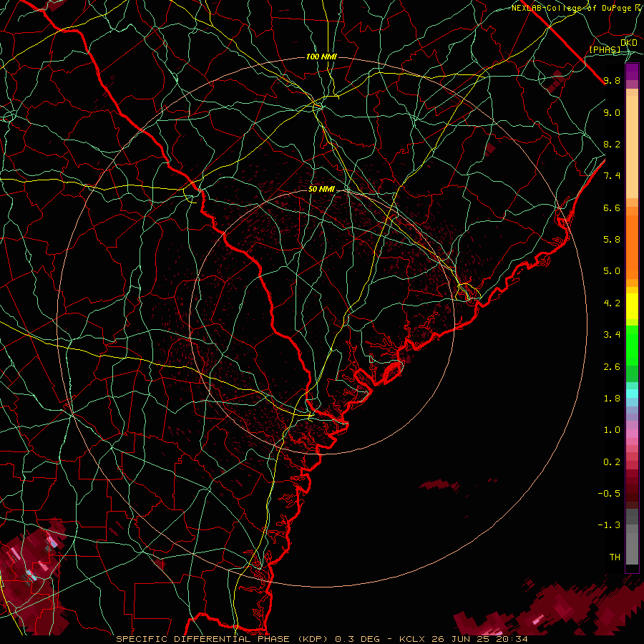644x644 pixels.
Task: Click the "50 NMI" range ring label
Action: 321,189
